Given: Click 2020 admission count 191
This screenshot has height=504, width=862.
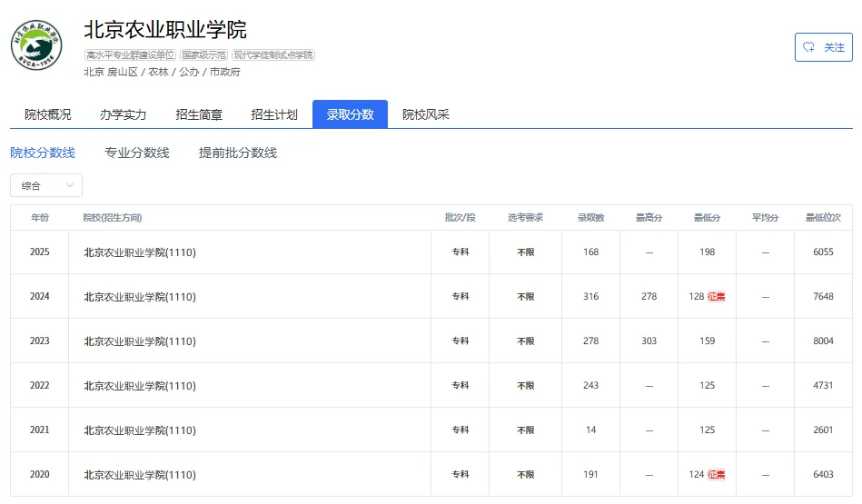Looking at the screenshot, I should 591,474.
